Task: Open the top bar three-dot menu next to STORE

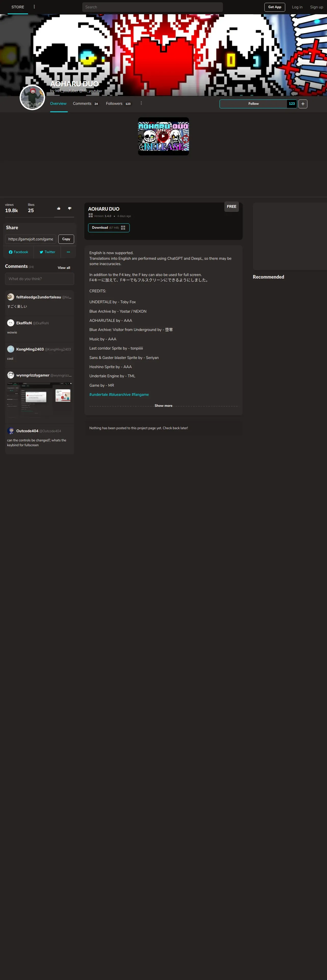Action: (x=34, y=7)
